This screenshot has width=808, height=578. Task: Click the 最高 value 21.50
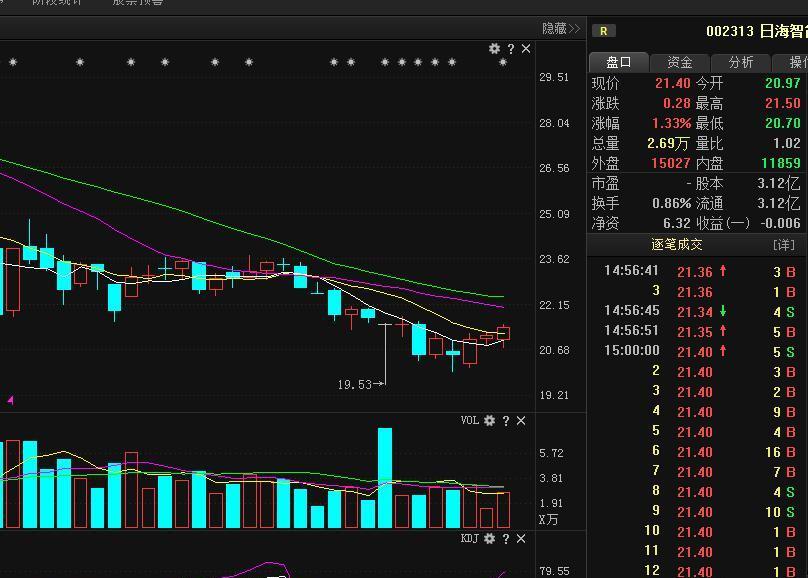click(783, 104)
